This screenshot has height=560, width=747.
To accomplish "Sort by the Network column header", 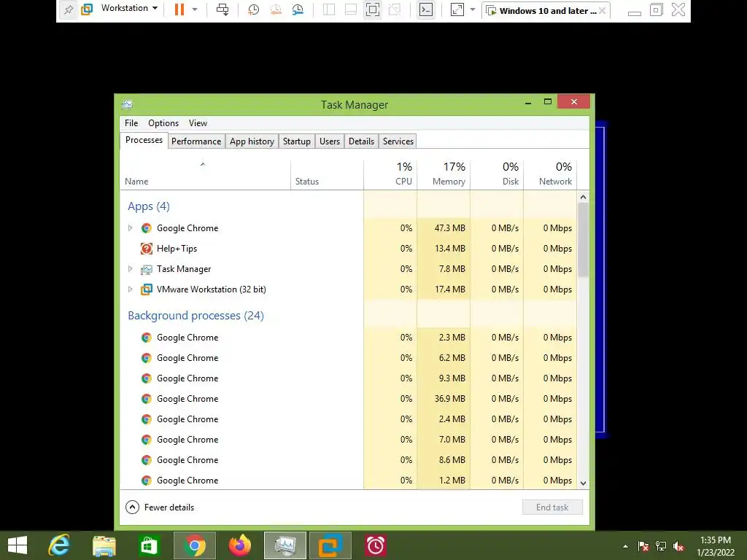I will pos(550,175).
